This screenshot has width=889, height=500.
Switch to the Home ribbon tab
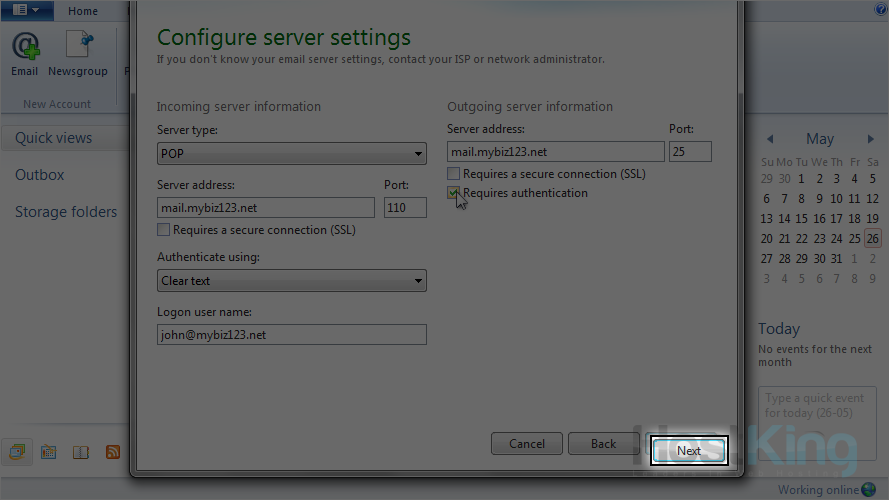click(83, 11)
